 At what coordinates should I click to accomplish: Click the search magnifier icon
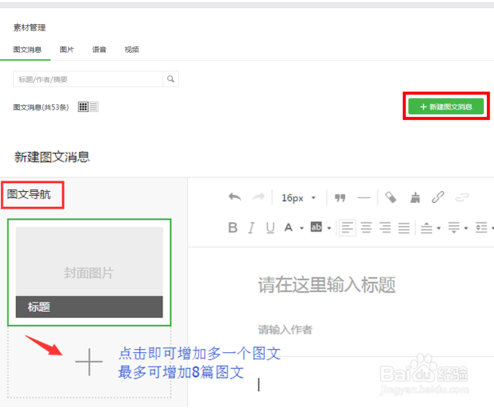pyautogui.click(x=171, y=79)
